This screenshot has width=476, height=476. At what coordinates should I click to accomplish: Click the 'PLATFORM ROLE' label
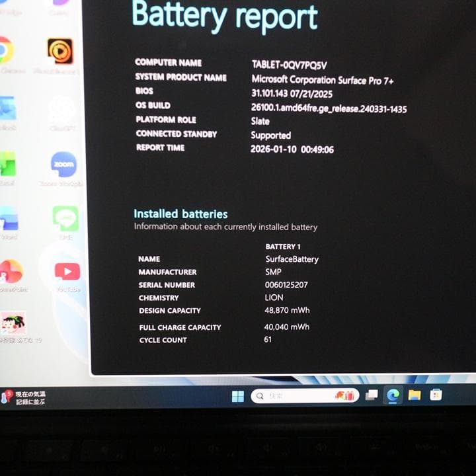tap(166, 120)
